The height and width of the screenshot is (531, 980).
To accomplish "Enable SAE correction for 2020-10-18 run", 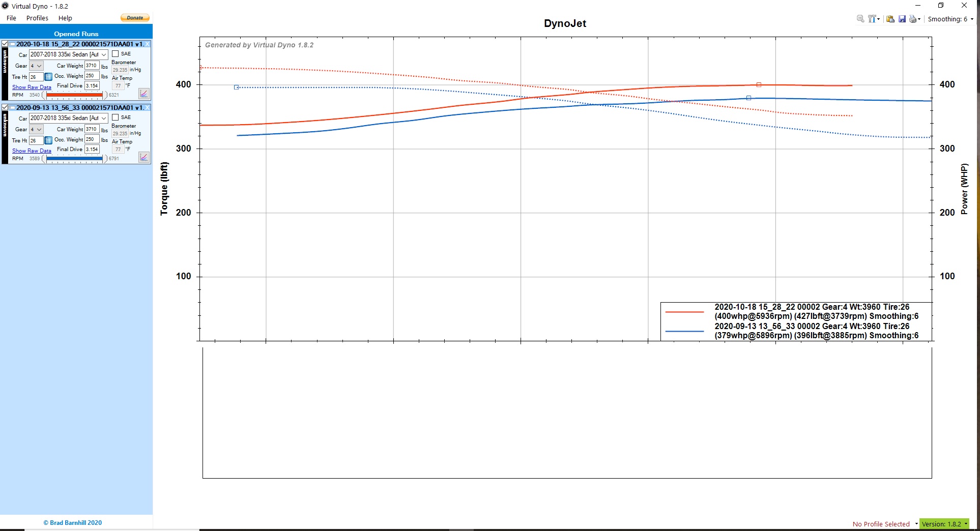I will pyautogui.click(x=115, y=54).
